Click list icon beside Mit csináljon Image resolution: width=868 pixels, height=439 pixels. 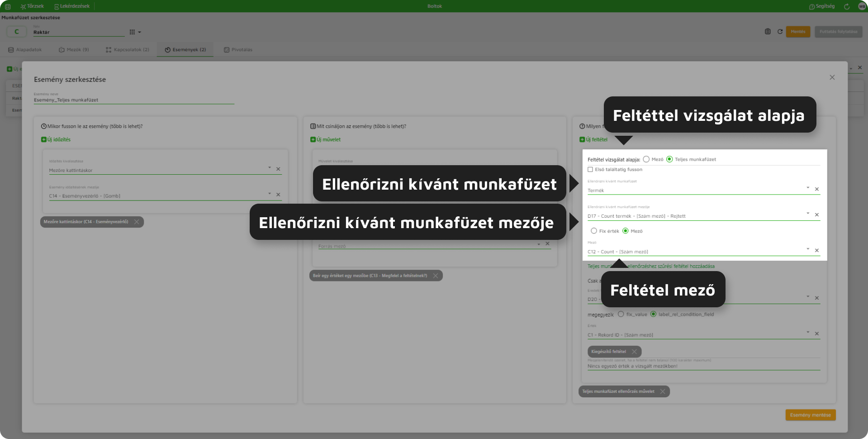point(313,126)
